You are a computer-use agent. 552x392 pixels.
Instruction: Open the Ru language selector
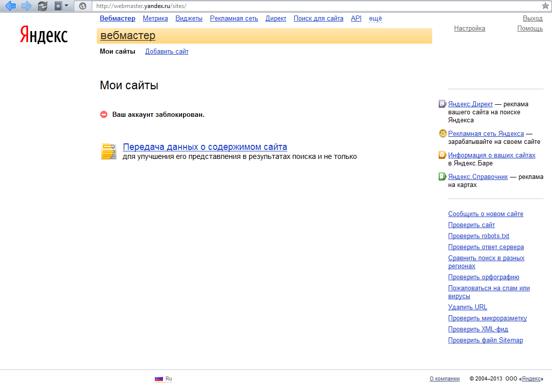point(168,379)
